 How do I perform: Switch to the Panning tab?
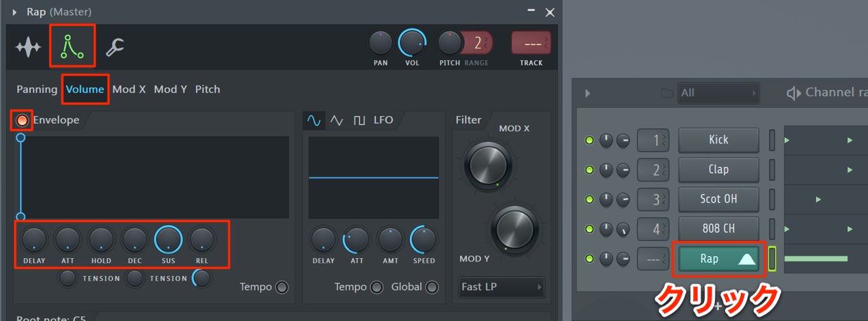(x=37, y=89)
